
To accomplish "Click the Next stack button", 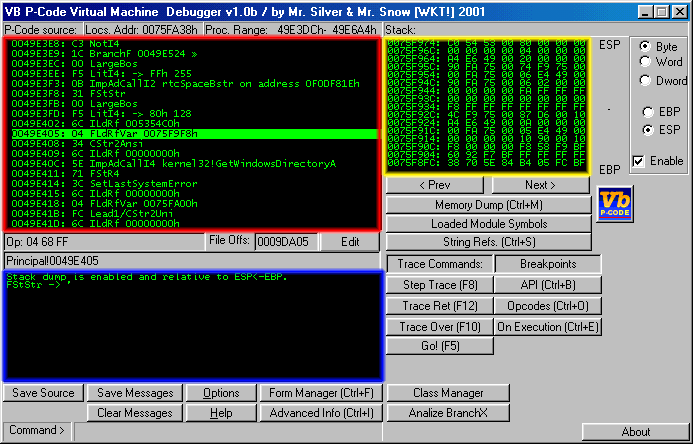I will pyautogui.click(x=541, y=185).
